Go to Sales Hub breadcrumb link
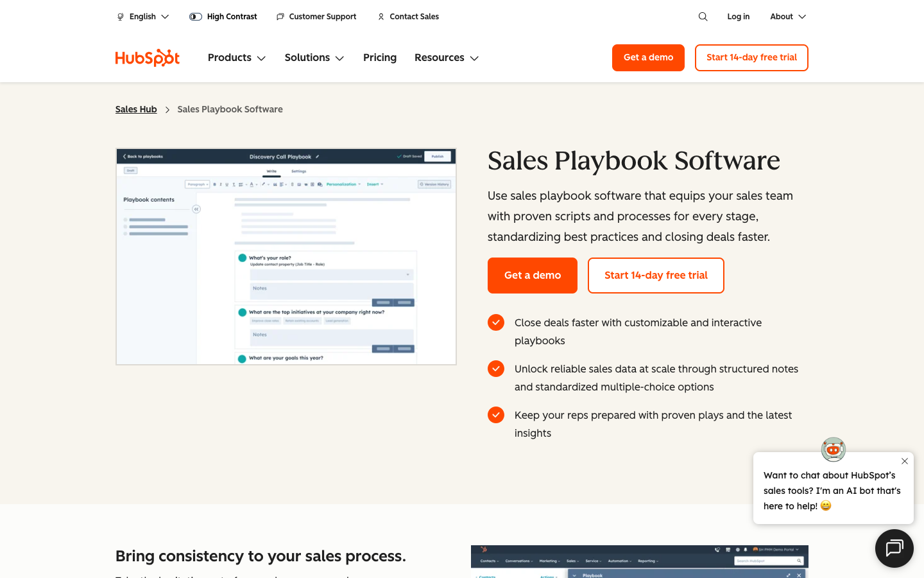924x578 pixels. (136, 109)
